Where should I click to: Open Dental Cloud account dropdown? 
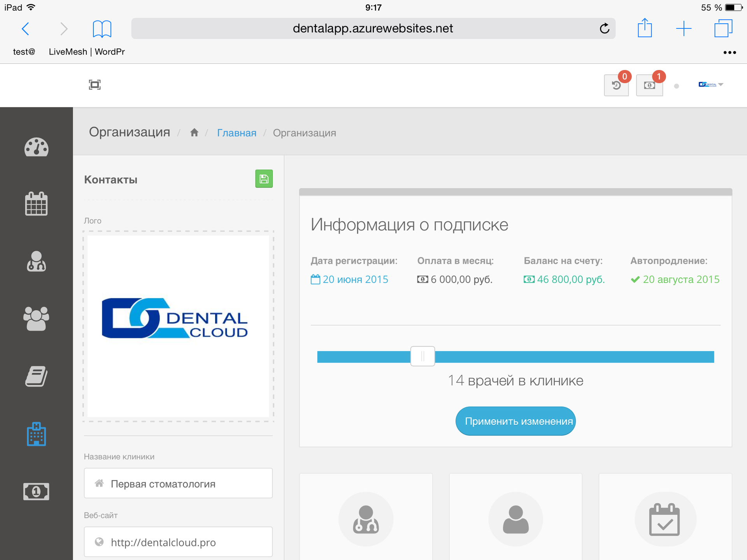tap(710, 84)
